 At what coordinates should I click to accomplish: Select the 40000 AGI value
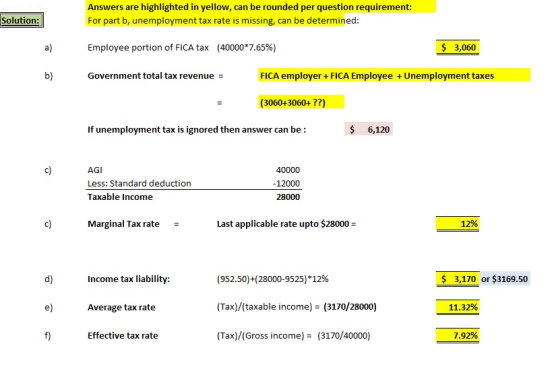pos(288,170)
